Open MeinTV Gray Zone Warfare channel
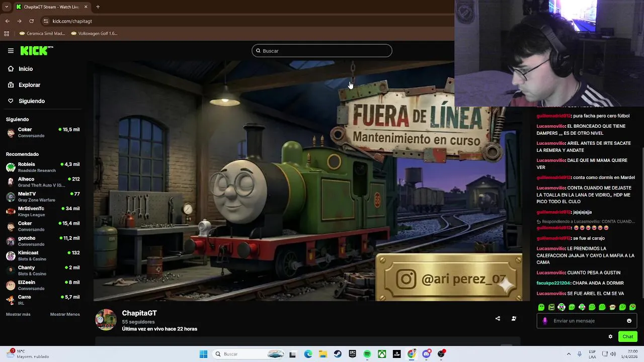This screenshot has height=362, width=644. click(x=43, y=197)
